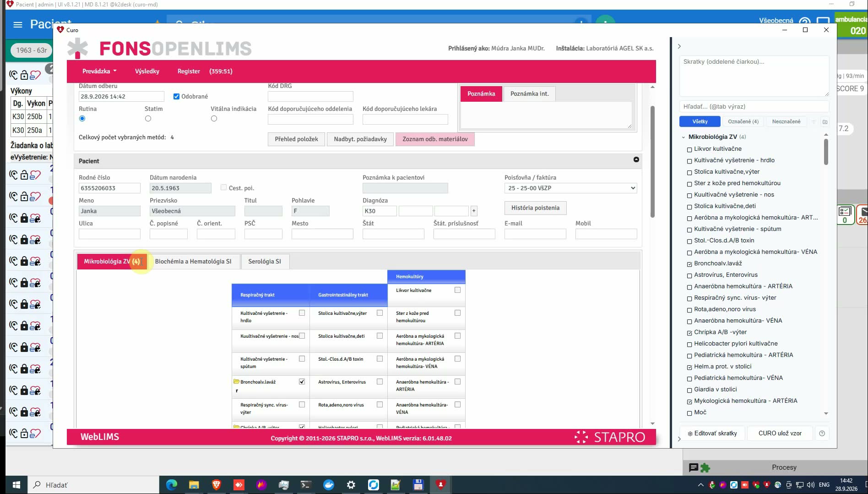The image size is (868, 494).
Task: Click the CURO ulož vzor button
Action: point(780,433)
